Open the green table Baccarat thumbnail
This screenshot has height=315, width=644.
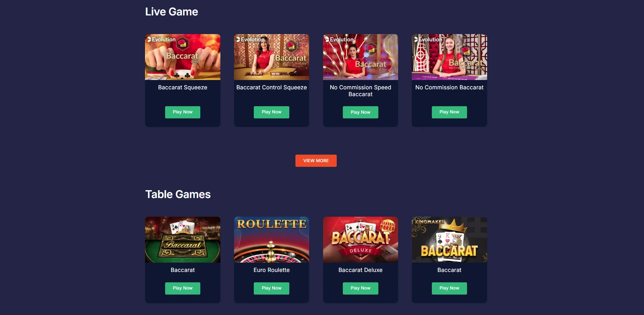182,240
